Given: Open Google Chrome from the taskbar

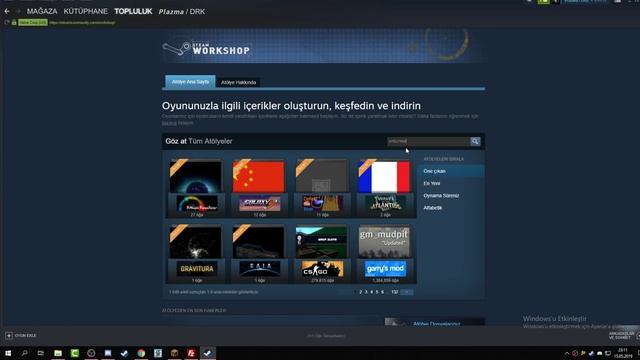Looking at the screenshot, I should (x=141, y=353).
